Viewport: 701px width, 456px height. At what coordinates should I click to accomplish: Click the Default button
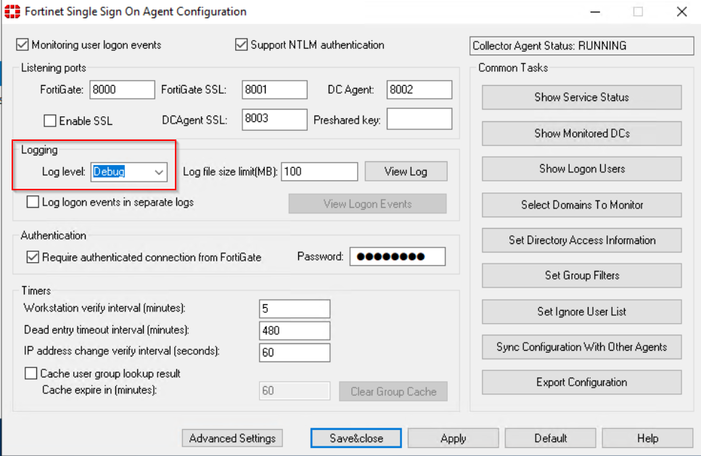550,438
